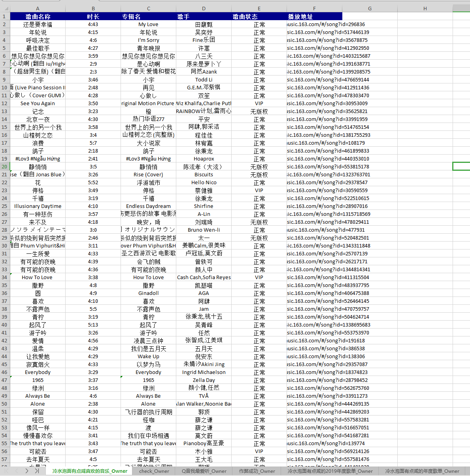The height and width of the screenshot is (476, 470).
Task: Jump to last sheet tab arrow
Action: click(x=37, y=471)
